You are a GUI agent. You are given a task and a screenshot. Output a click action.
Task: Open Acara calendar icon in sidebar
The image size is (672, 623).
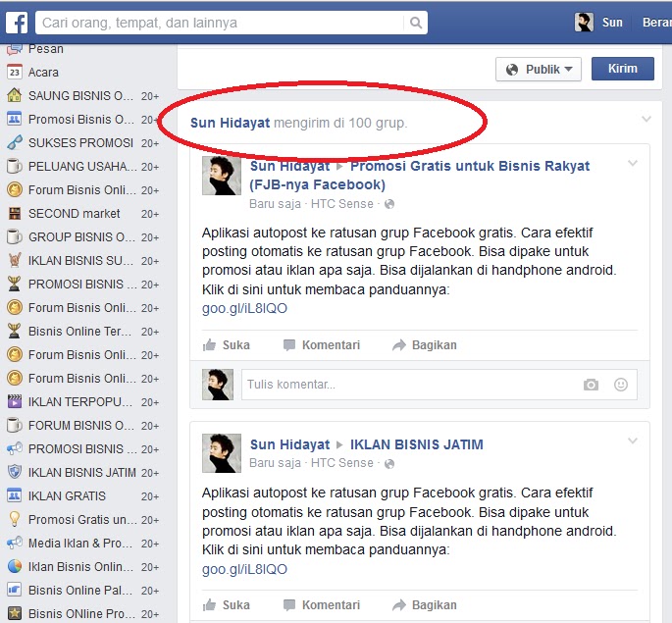tap(14, 72)
